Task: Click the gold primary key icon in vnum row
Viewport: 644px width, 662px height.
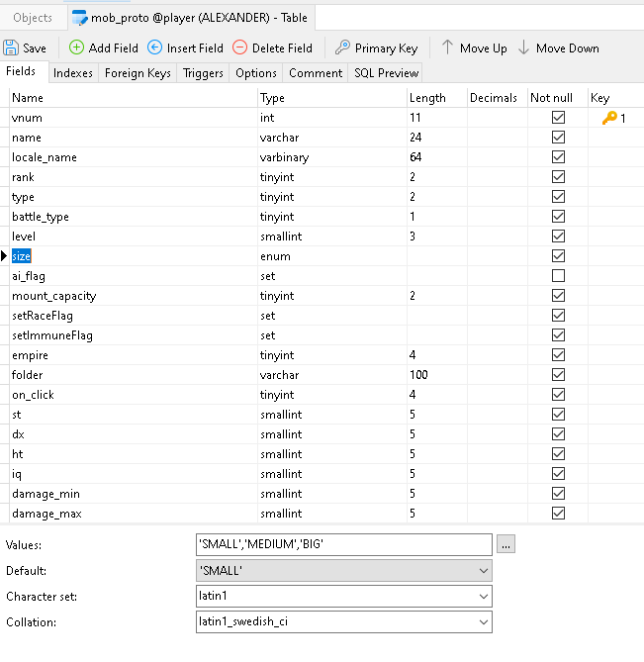Action: pos(609,118)
